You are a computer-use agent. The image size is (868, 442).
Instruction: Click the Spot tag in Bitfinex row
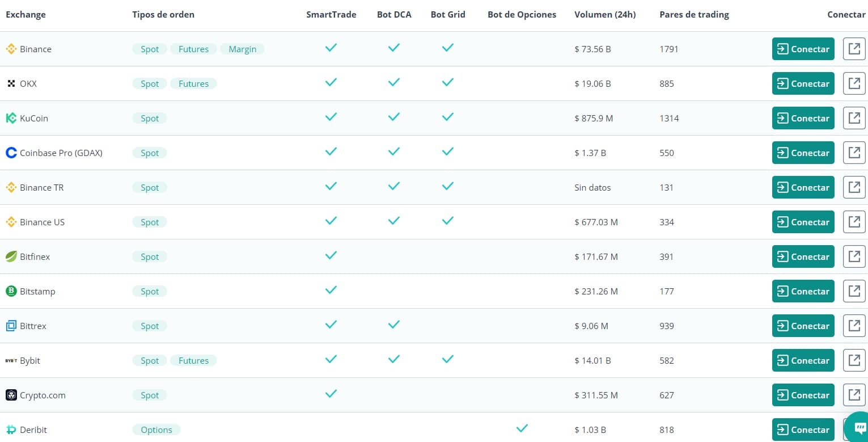tap(150, 256)
